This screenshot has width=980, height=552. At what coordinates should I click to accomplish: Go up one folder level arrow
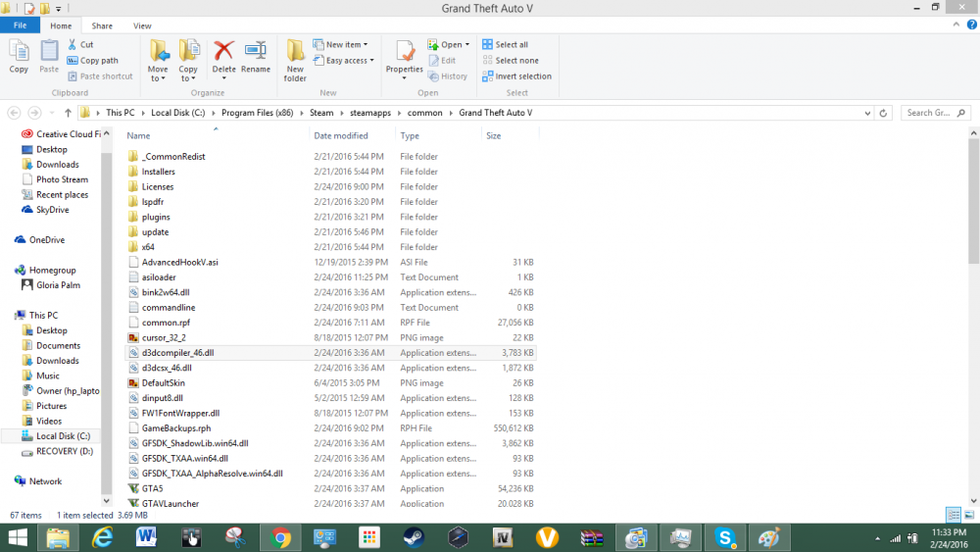[68, 113]
